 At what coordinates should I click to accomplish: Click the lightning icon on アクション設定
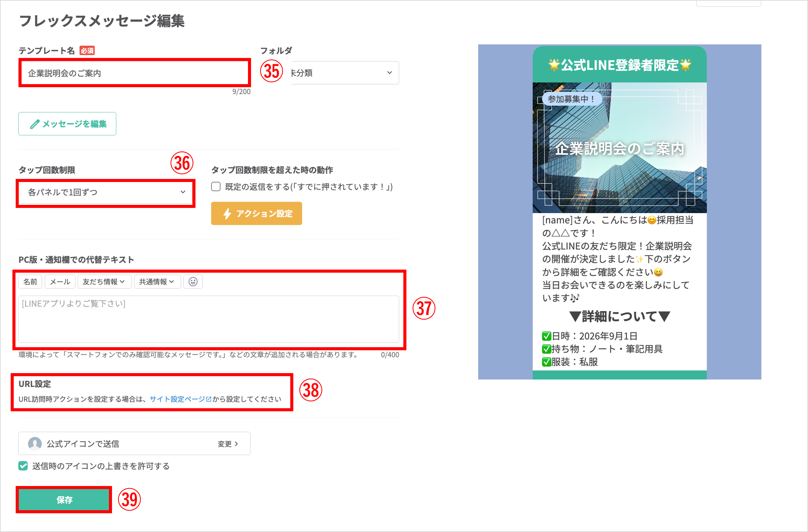[x=227, y=213]
